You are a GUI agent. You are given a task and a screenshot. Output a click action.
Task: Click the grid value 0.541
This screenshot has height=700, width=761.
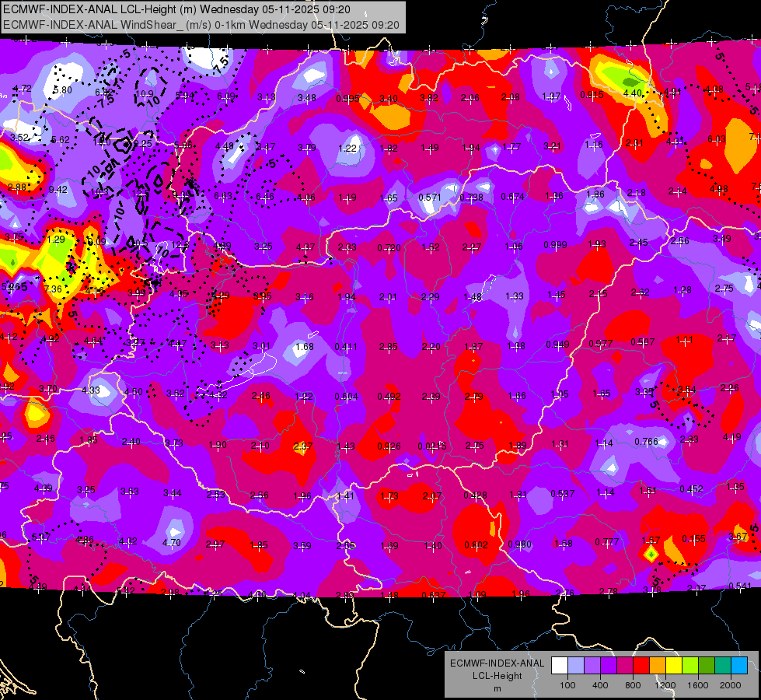740,586
